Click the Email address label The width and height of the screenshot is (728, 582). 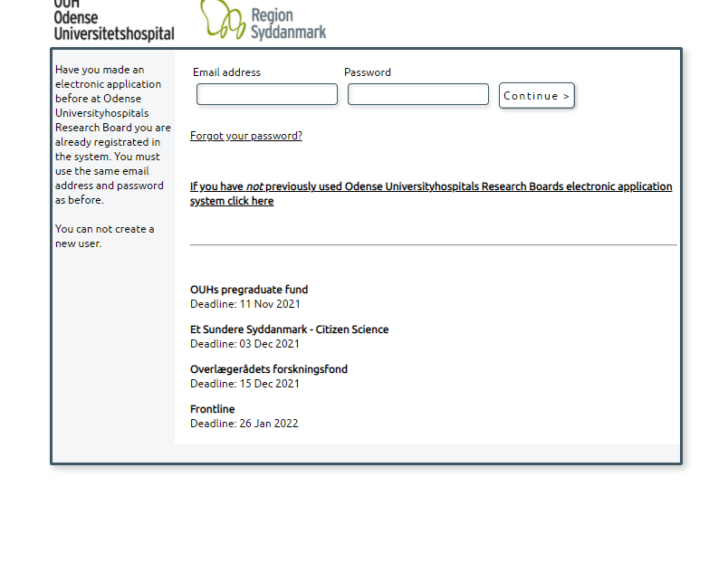click(x=225, y=72)
